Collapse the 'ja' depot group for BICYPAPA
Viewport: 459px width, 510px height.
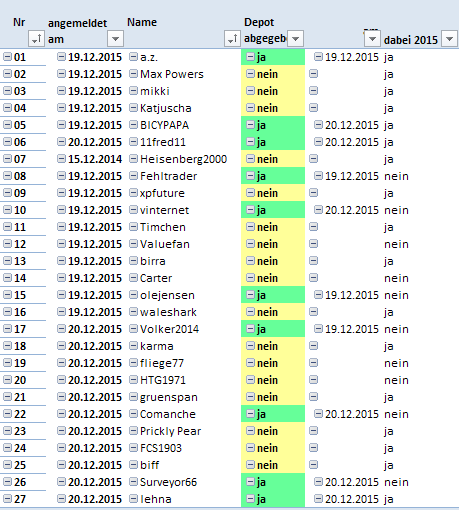250,125
